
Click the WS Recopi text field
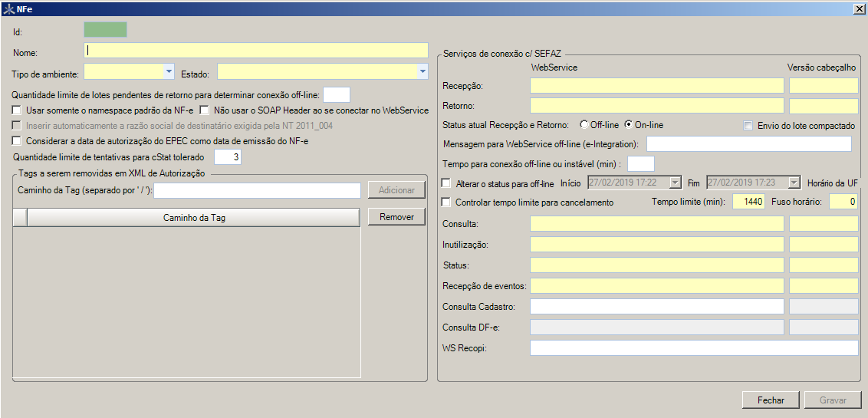[693, 348]
